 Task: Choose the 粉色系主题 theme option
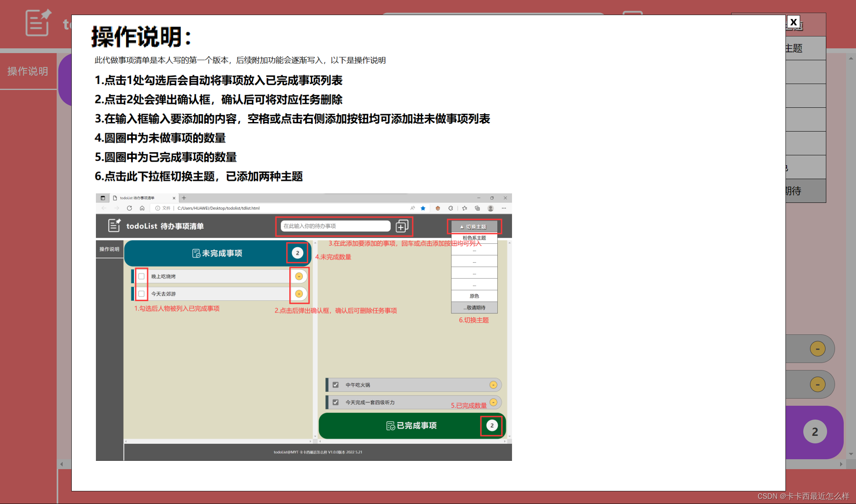[474, 237]
